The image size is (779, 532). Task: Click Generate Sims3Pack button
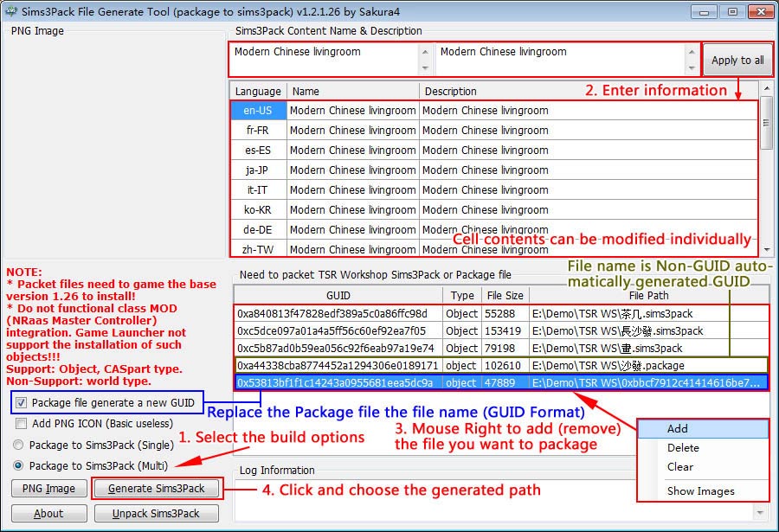click(x=157, y=489)
